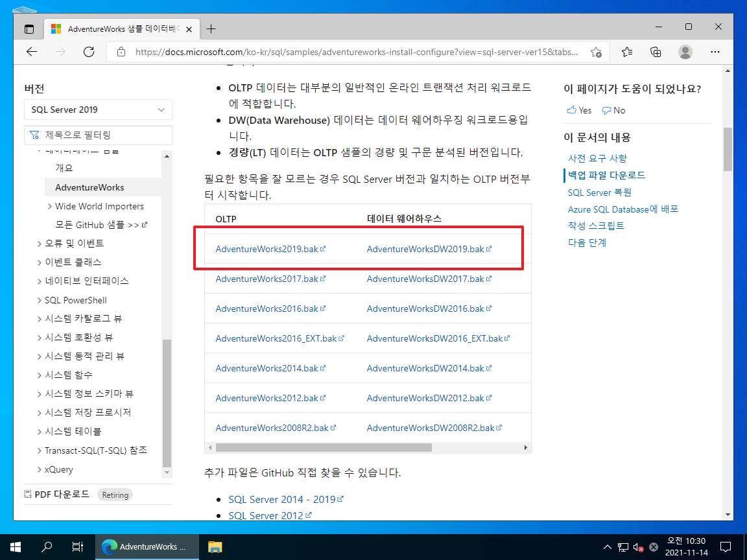Open 모든 GitHub 샘플 link in sidebar
This screenshot has width=747, height=560.
click(101, 225)
